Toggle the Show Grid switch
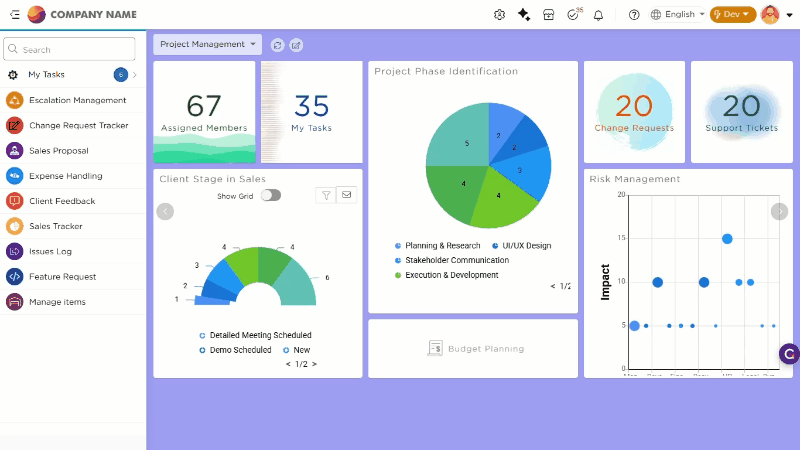 click(x=270, y=196)
